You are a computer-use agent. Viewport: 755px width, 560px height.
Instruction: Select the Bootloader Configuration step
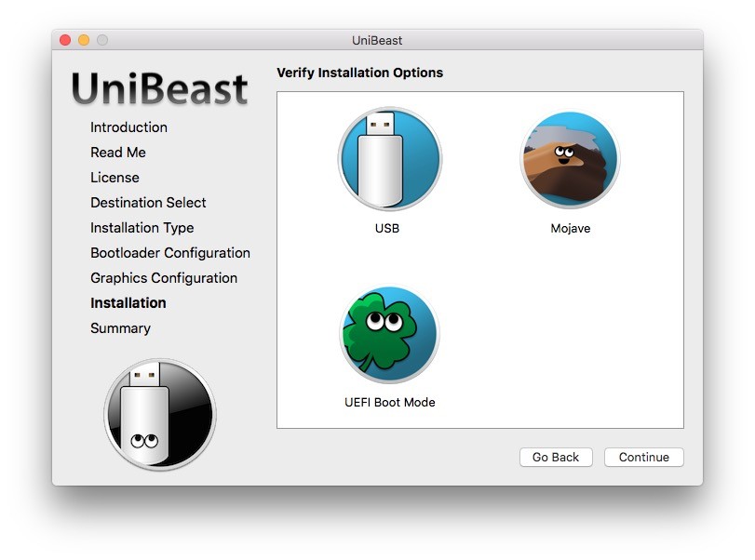(x=170, y=253)
